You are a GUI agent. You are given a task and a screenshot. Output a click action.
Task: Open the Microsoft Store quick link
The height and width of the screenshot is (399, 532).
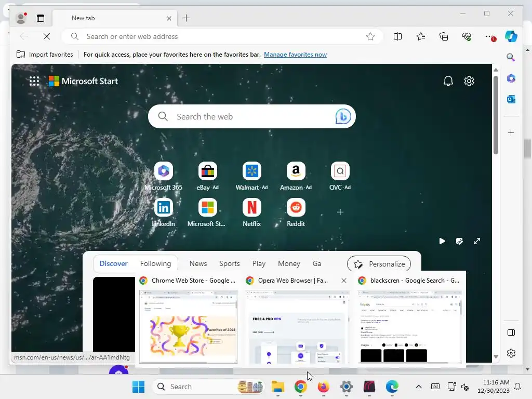[x=207, y=212]
